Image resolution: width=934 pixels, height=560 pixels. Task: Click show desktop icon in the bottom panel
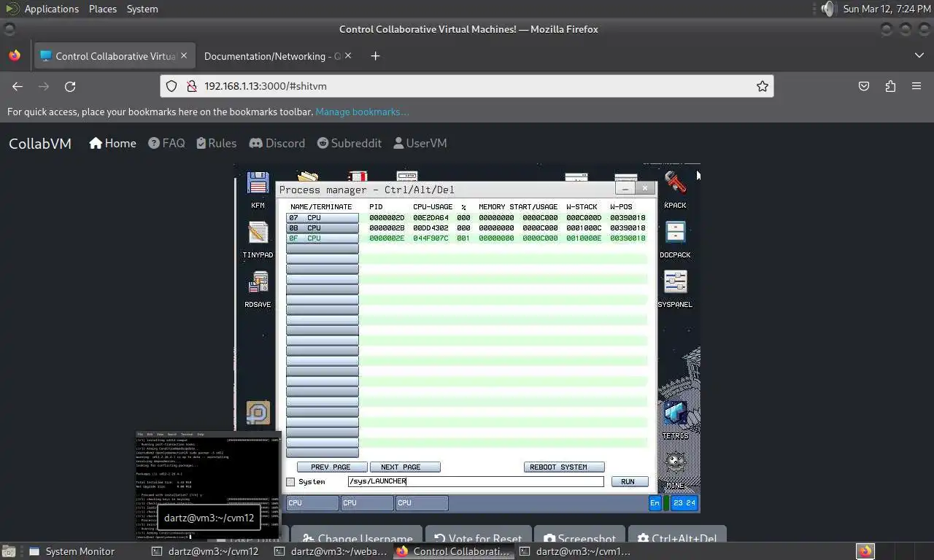[x=8, y=551]
